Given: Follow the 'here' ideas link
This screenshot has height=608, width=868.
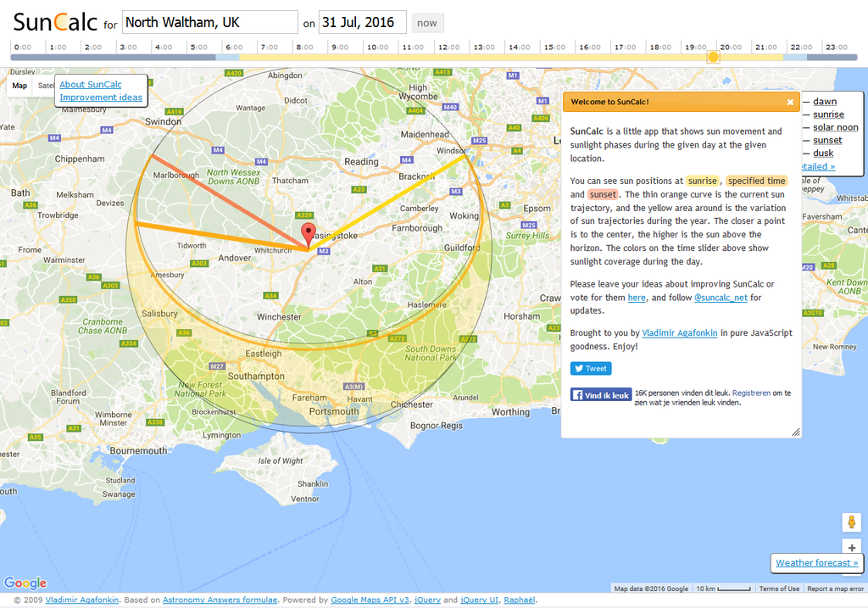Looking at the screenshot, I should [637, 298].
